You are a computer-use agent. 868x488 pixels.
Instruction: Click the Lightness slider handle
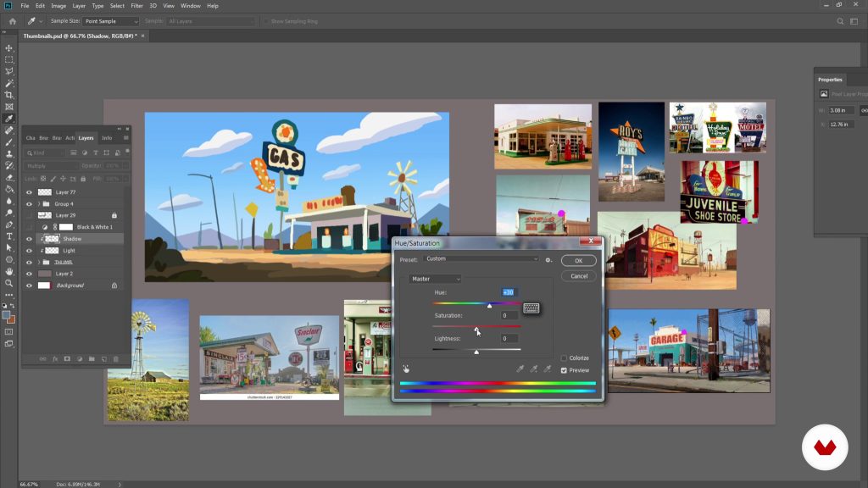tap(476, 352)
